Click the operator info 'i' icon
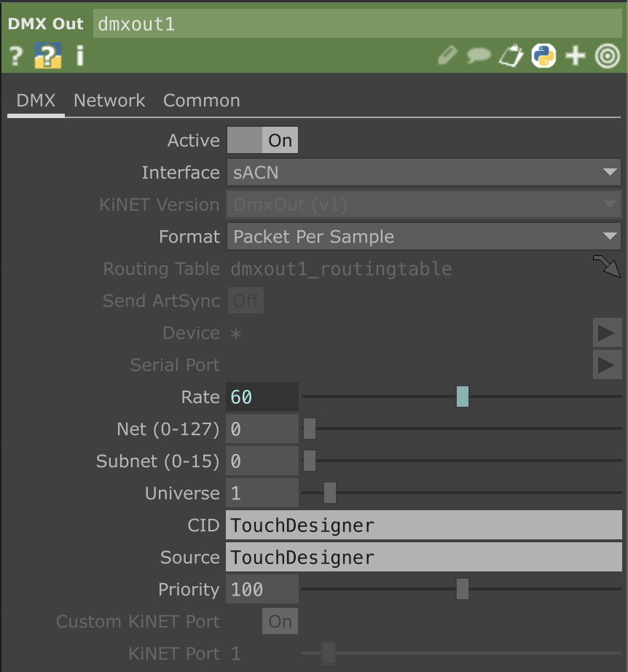The height and width of the screenshot is (672, 628). click(x=79, y=55)
